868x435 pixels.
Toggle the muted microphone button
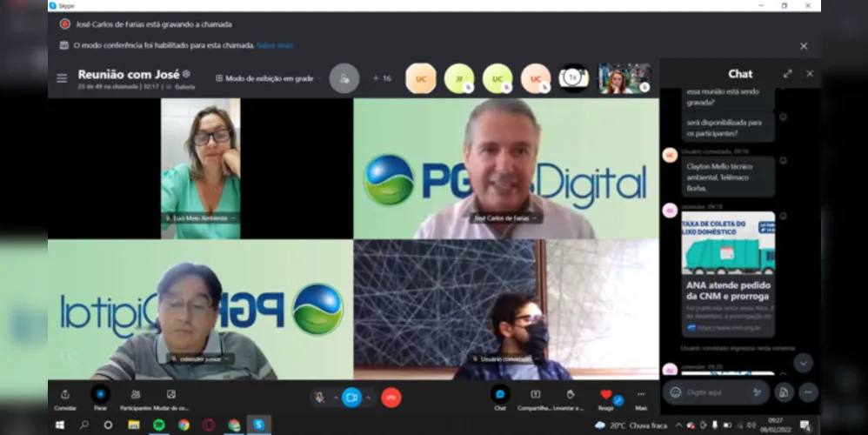[319, 398]
